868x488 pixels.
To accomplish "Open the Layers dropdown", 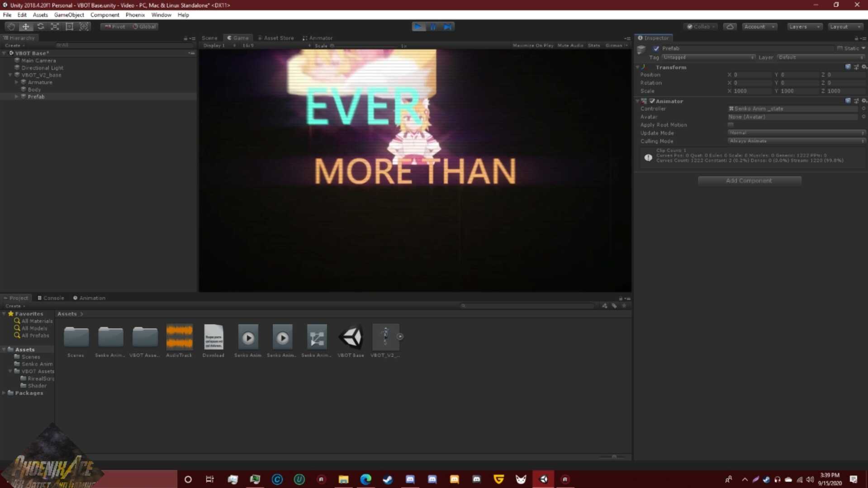I will pos(804,27).
